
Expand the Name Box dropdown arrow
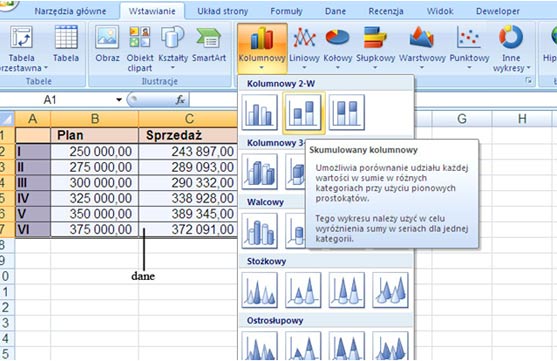coord(119,100)
